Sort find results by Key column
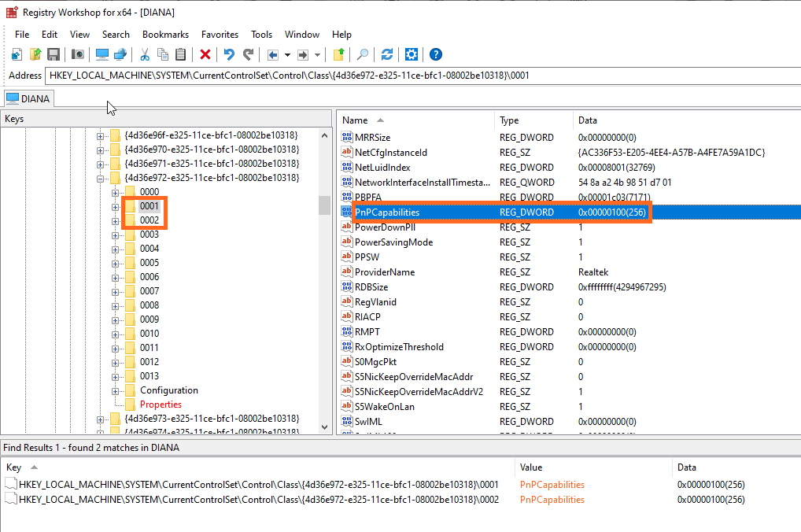The image size is (801, 532). click(258, 467)
